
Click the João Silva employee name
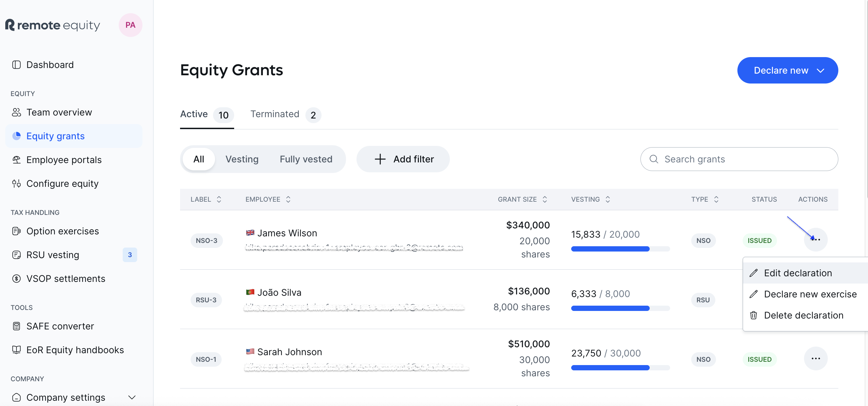[279, 292]
